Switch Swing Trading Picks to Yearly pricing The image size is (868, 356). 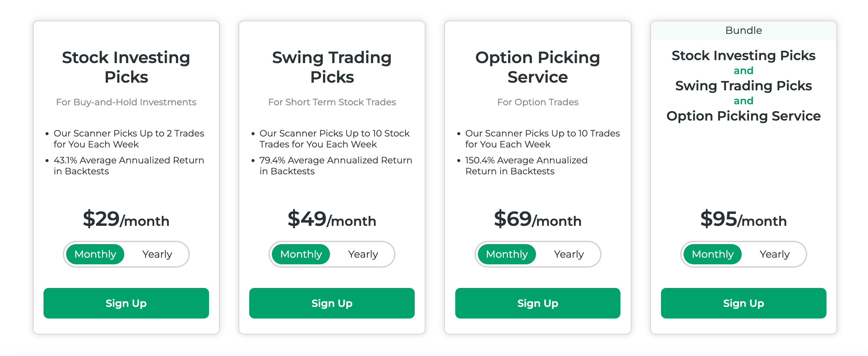(363, 254)
